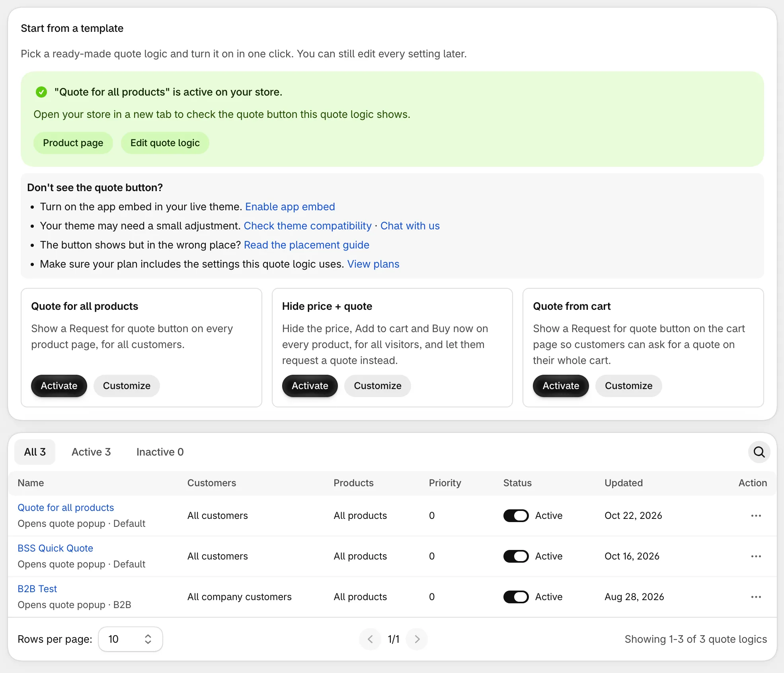
Task: Click the Priority column header
Action: click(445, 483)
